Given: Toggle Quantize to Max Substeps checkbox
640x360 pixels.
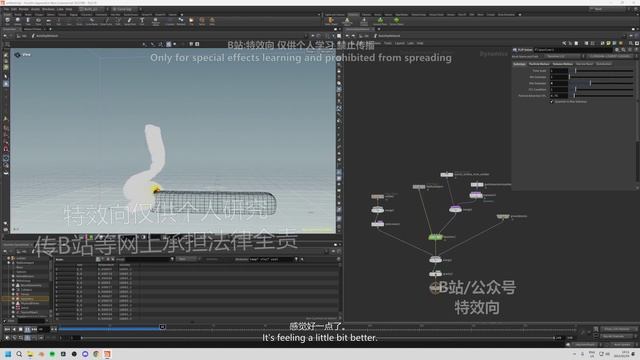Looking at the screenshot, I should pos(551,102).
